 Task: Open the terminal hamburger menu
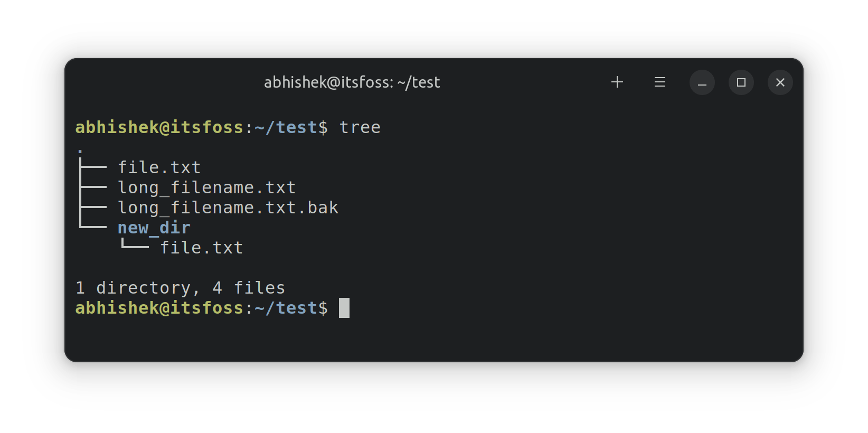[659, 82]
